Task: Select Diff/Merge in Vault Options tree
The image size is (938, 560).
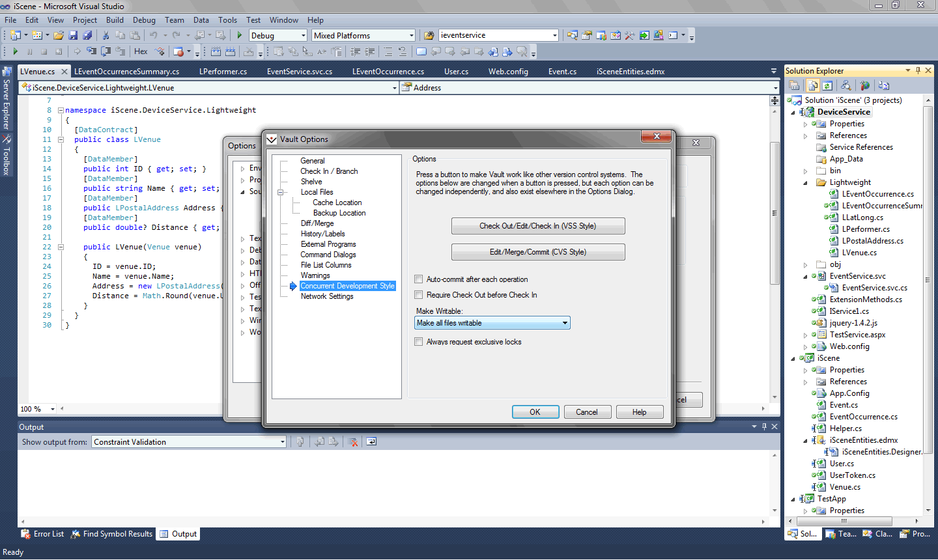Action: coord(317,223)
